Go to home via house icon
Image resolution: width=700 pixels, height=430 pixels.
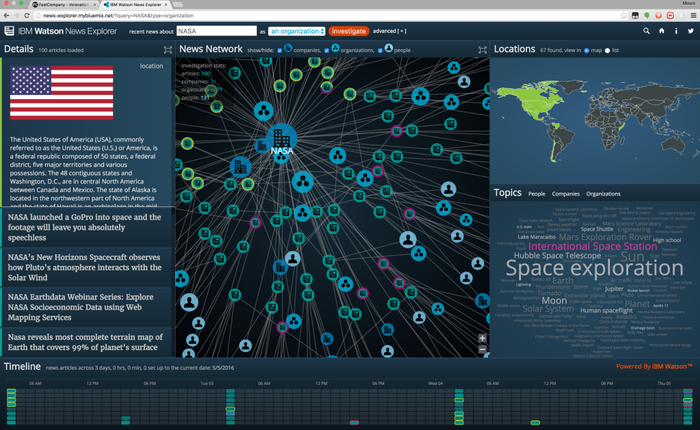pos(661,31)
